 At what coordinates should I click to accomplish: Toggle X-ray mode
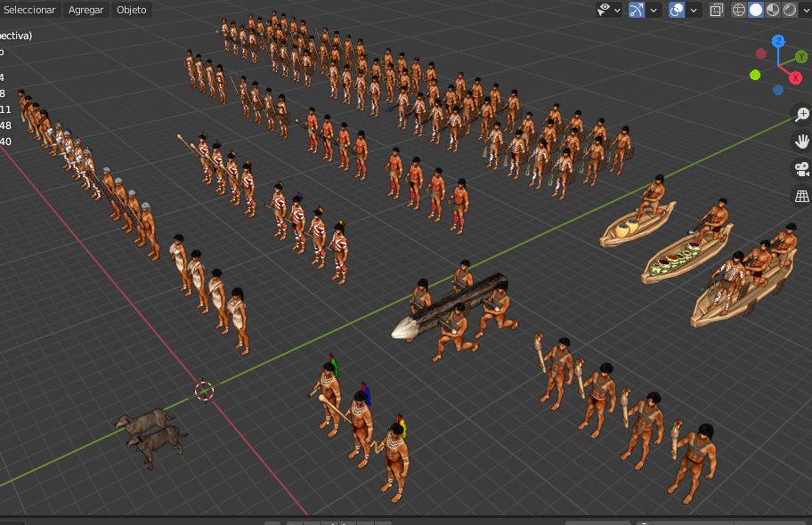717,10
